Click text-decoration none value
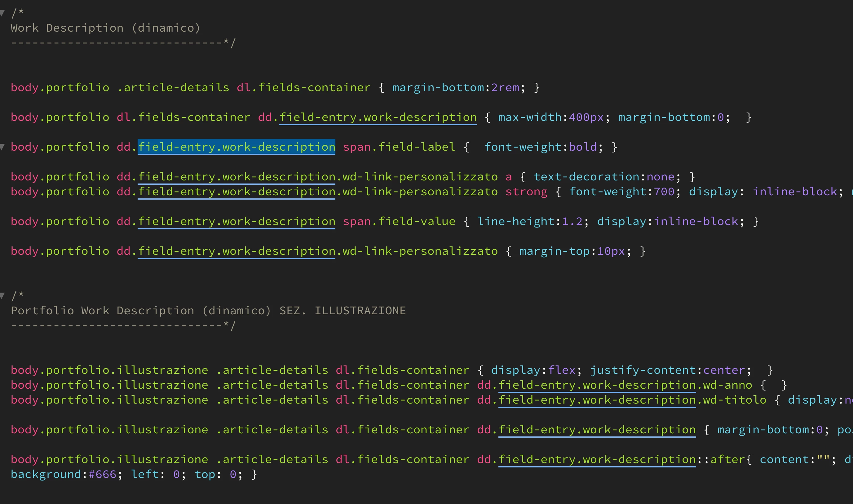The width and height of the screenshot is (853, 504). (x=660, y=177)
